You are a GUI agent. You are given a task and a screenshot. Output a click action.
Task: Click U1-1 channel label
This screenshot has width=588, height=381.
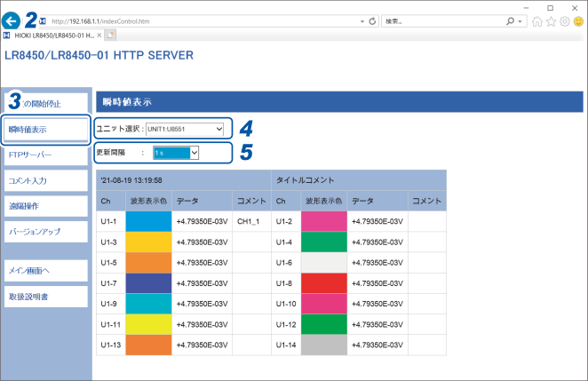pos(108,221)
